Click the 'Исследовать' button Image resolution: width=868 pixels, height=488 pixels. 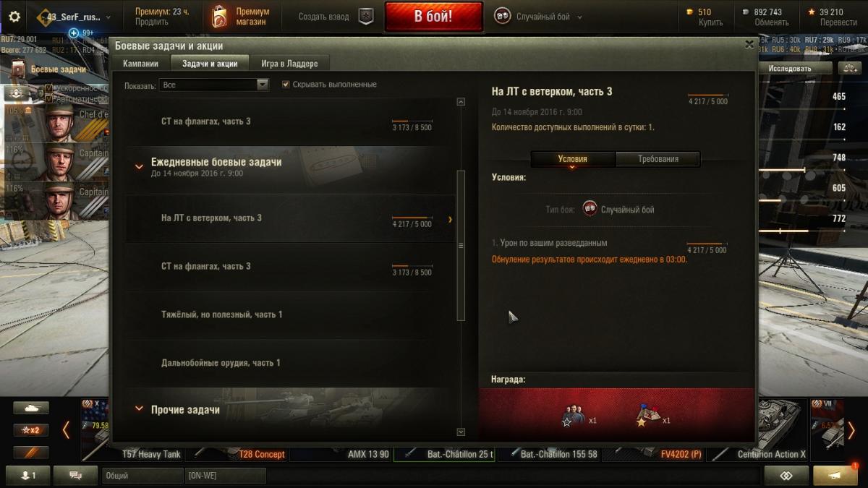coord(790,68)
